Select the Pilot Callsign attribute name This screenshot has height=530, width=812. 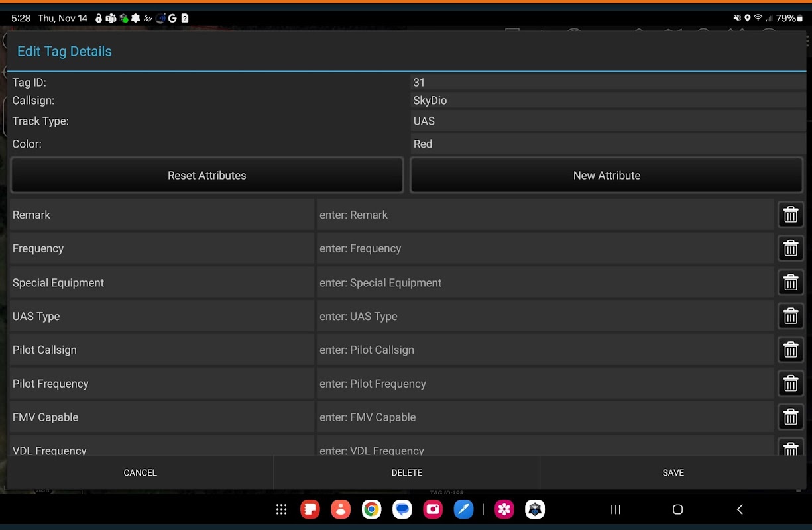[162, 350]
